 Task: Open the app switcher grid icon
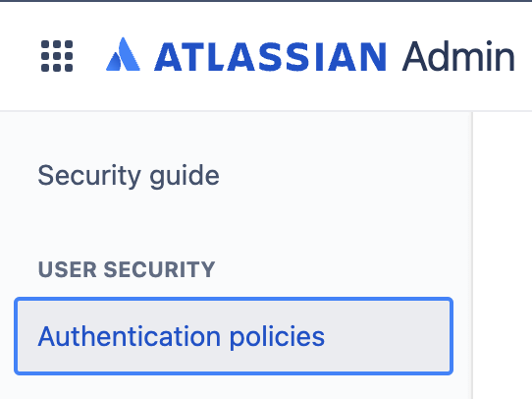pos(57,56)
